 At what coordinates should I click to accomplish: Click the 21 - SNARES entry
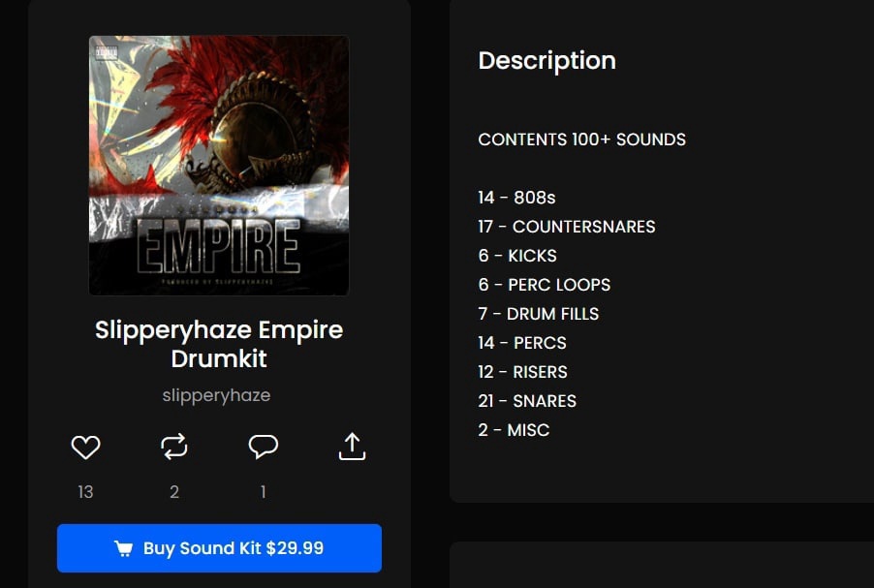527,401
